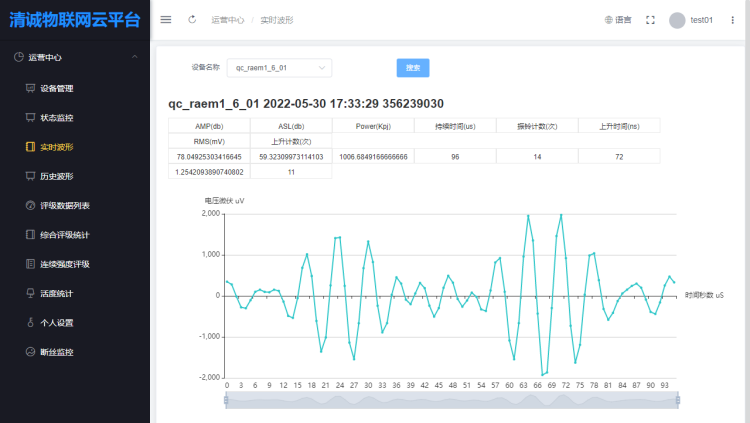Click the RMS(mV) column header
The height and width of the screenshot is (423, 750).
(209, 142)
